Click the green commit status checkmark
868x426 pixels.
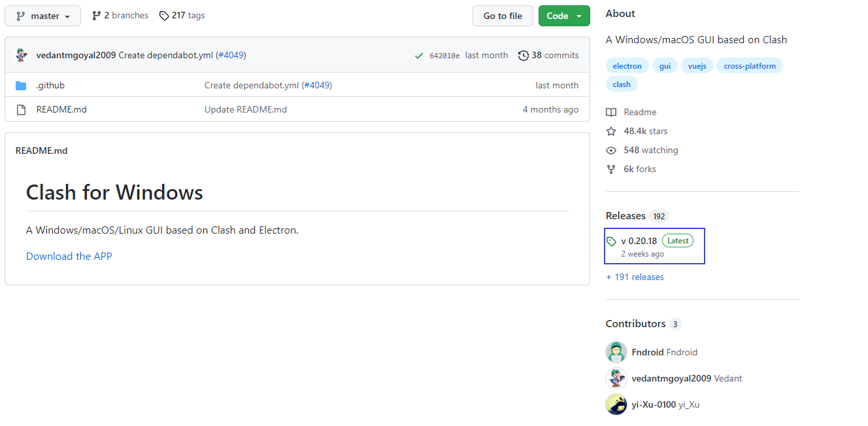(418, 56)
